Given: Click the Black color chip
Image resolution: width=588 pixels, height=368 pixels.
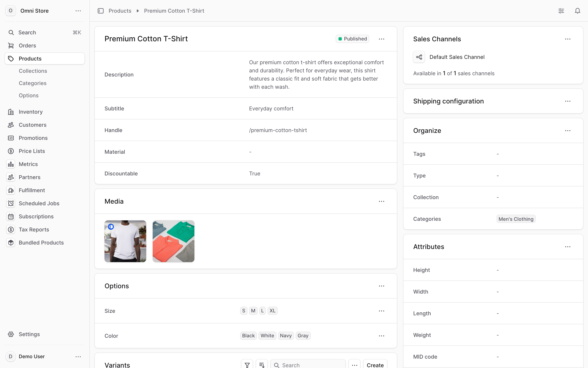Looking at the screenshot, I should point(248,336).
